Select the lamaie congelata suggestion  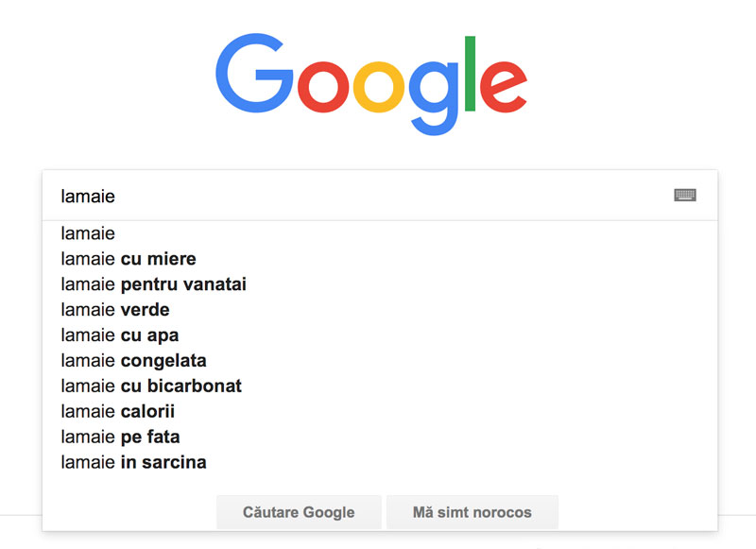pos(380,361)
